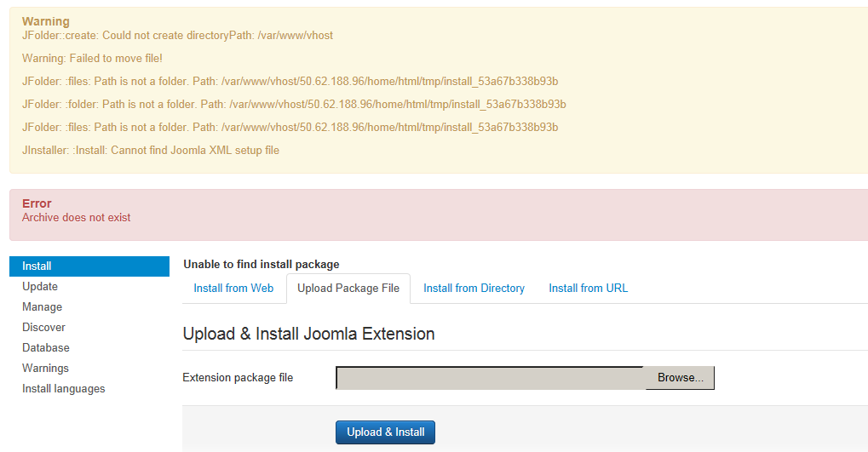Image resolution: width=868 pixels, height=452 pixels.
Task: View Warnings from the sidebar
Action: pos(45,369)
